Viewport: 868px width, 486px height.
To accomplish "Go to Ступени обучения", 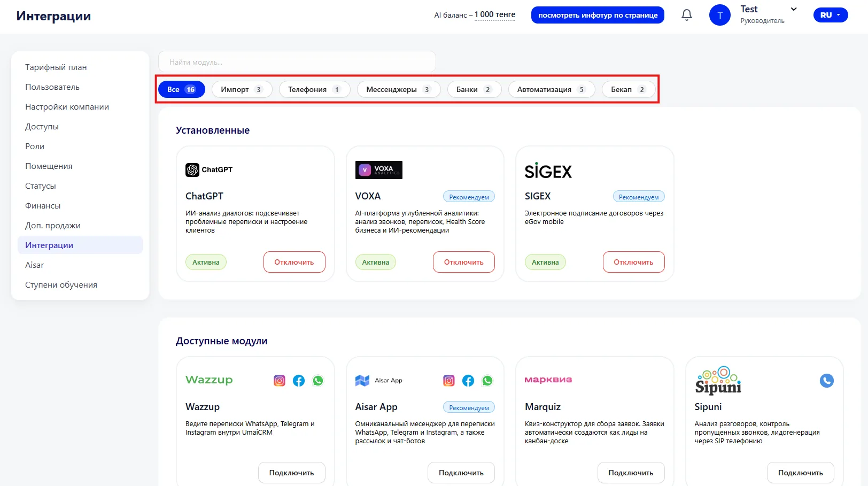I will point(80,284).
